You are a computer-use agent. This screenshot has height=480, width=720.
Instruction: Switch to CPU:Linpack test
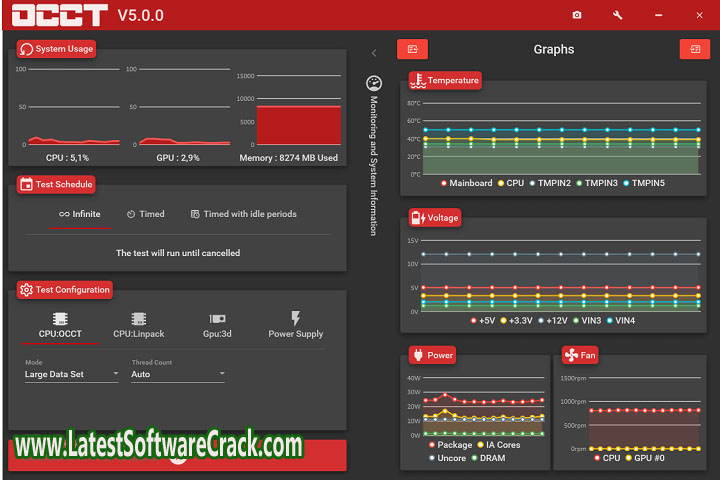(137, 325)
